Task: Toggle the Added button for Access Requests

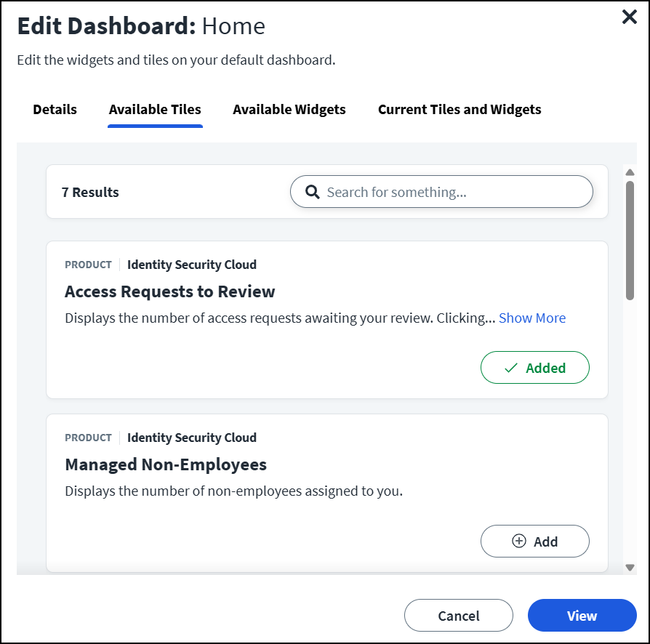Action: tap(534, 368)
